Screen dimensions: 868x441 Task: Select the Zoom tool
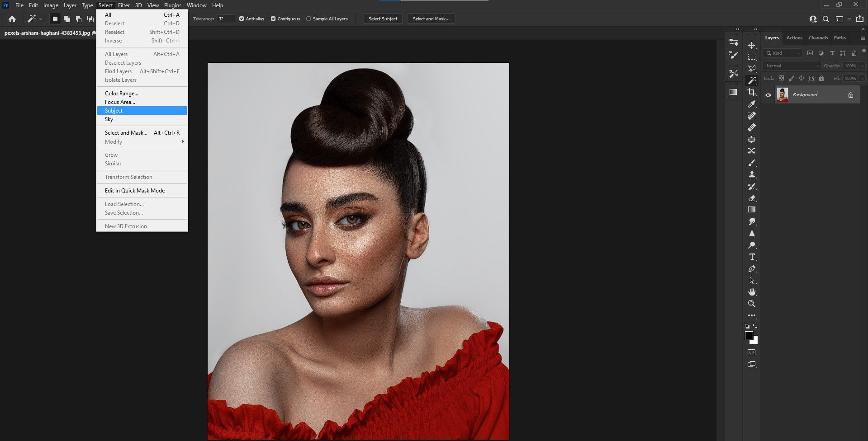click(752, 304)
